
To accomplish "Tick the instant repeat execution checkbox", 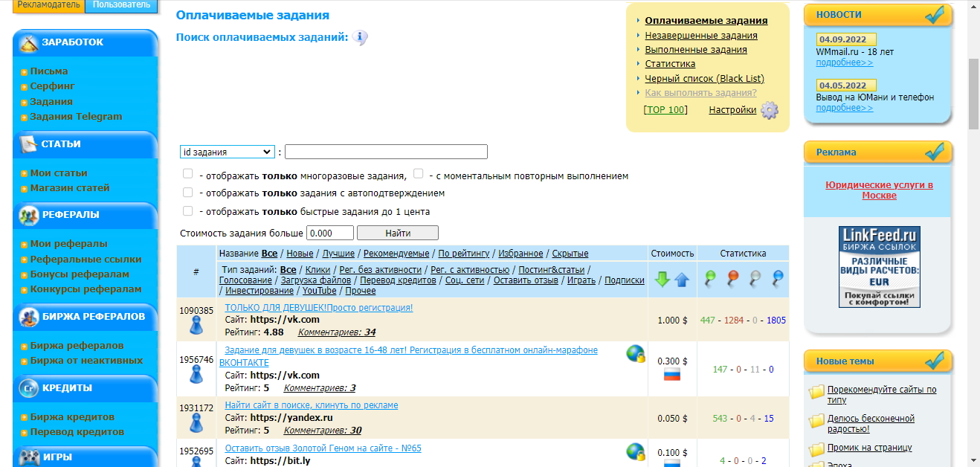I will pos(419,174).
